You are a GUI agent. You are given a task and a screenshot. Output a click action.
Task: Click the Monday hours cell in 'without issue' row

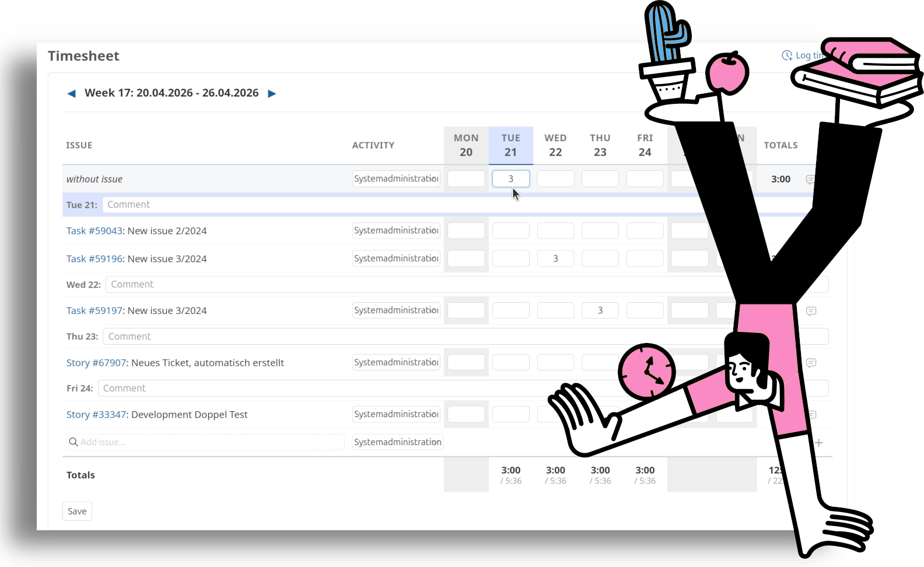(x=466, y=178)
